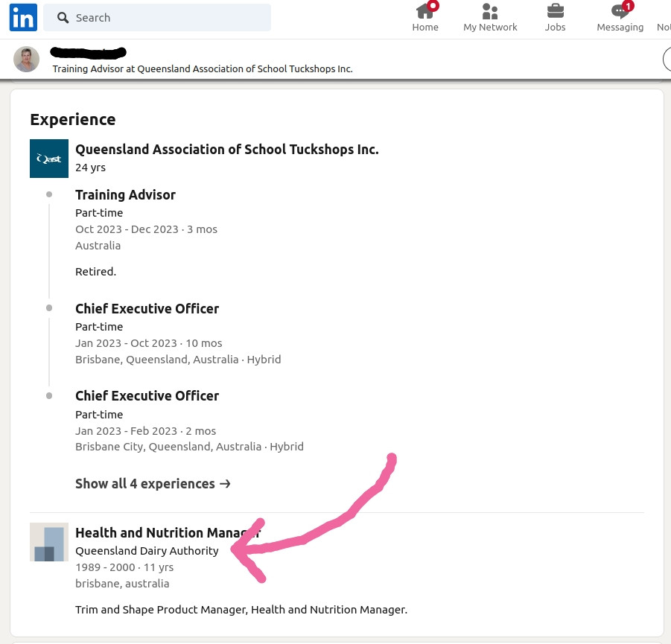Click the 'brisbane, australia' location text

[122, 584]
